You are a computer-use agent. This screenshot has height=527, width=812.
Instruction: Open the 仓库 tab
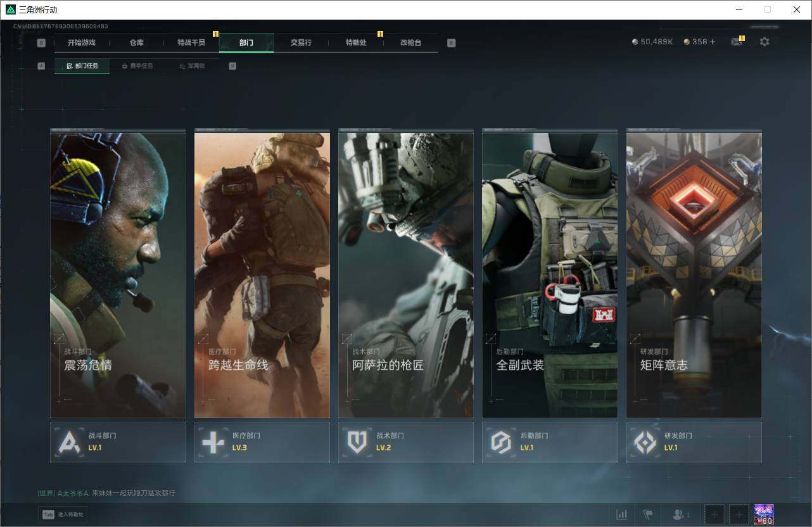coord(136,42)
